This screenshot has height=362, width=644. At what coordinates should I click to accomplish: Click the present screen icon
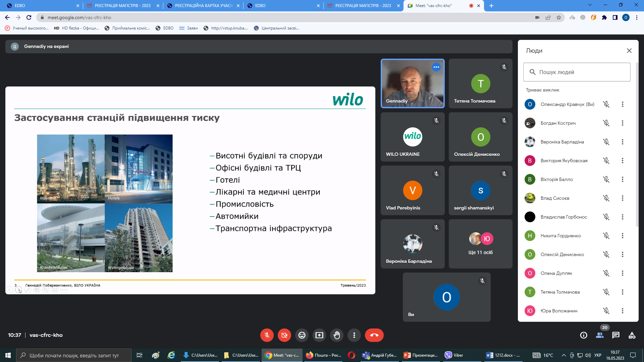click(x=319, y=335)
